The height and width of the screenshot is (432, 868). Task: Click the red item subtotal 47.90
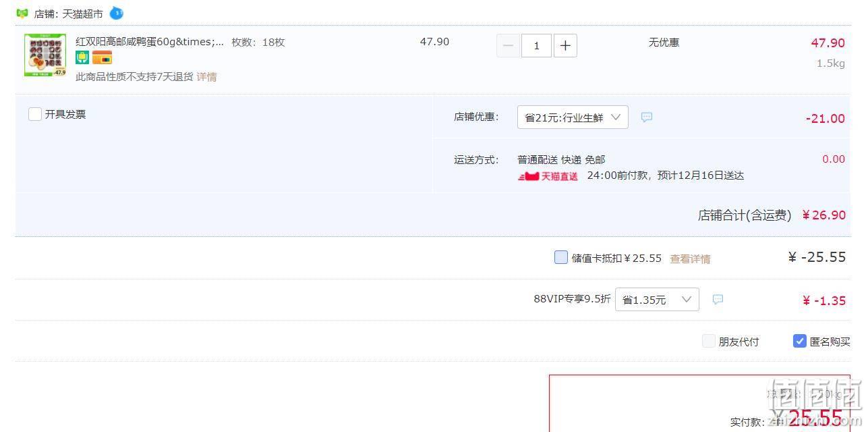pyautogui.click(x=828, y=43)
